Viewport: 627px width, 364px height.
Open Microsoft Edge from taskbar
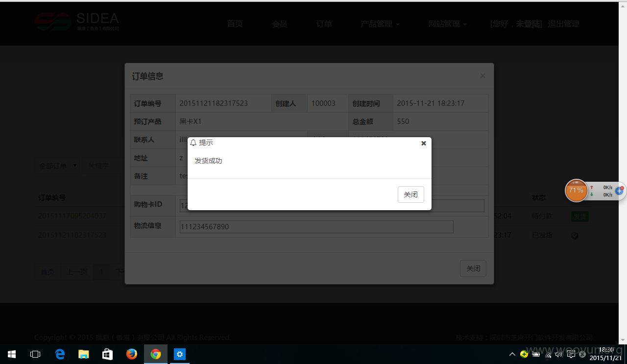(60, 354)
